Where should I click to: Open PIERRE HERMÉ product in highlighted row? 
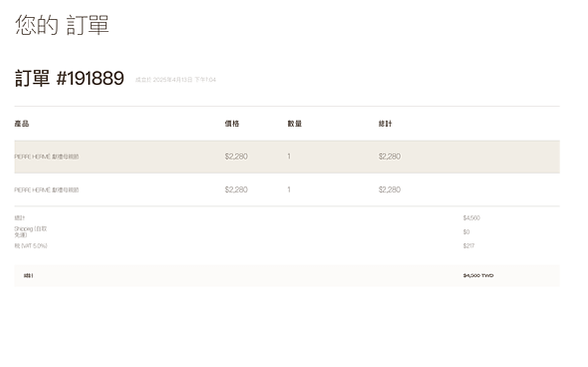(46, 156)
